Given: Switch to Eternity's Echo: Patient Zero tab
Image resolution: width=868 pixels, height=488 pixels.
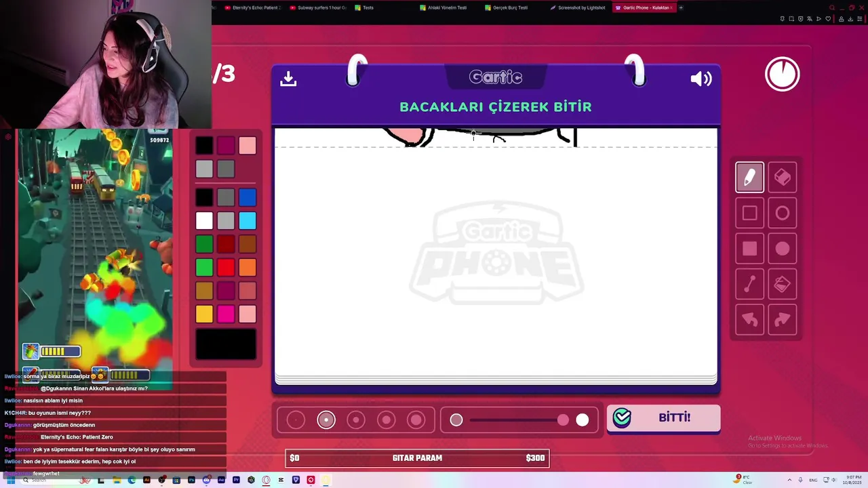Looking at the screenshot, I should click(252, 7).
